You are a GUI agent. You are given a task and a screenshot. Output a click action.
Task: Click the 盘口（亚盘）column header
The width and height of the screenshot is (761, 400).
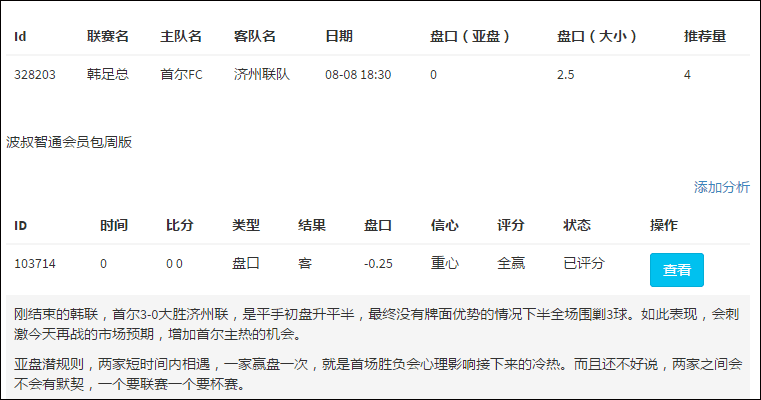click(x=470, y=36)
